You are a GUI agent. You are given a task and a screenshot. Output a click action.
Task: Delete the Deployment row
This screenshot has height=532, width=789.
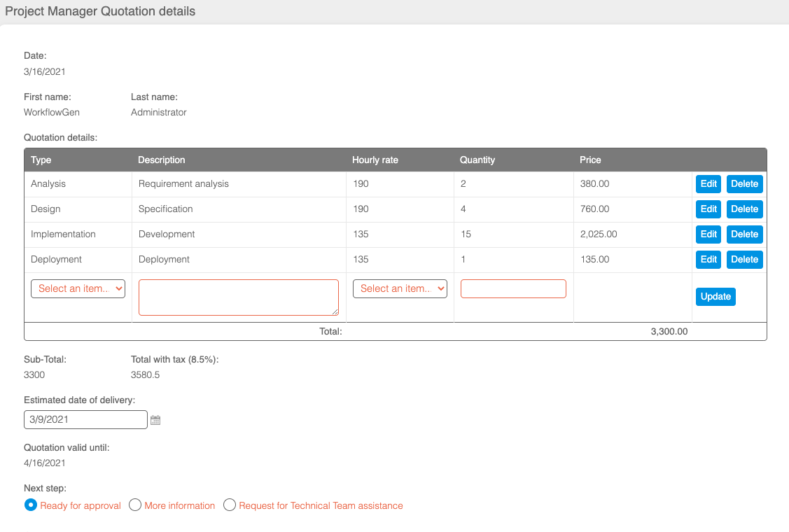point(744,260)
